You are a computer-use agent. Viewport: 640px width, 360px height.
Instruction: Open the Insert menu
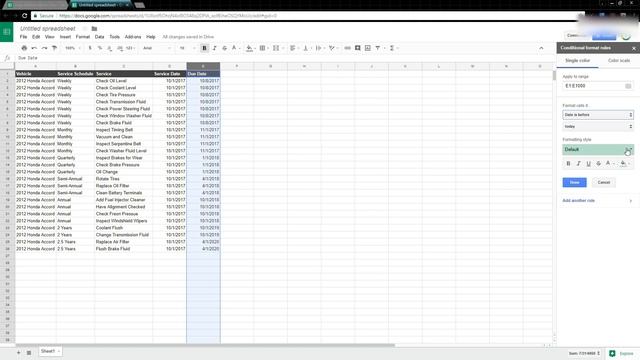(x=65, y=37)
